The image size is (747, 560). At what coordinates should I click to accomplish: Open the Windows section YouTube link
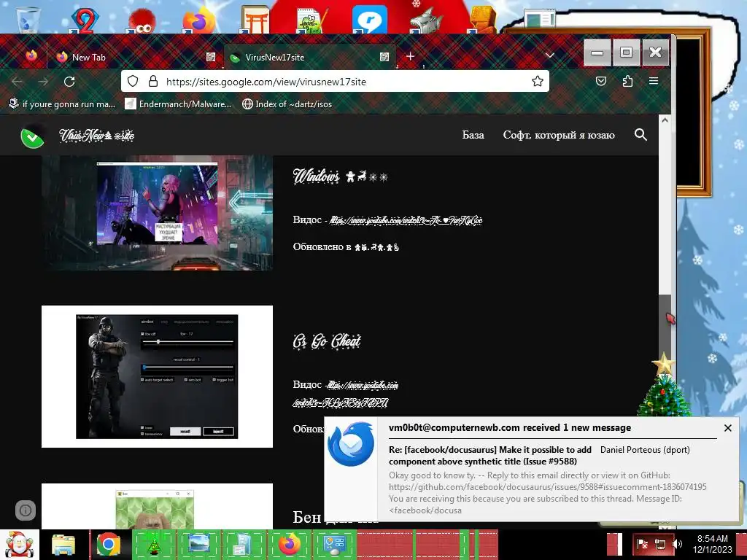406,220
